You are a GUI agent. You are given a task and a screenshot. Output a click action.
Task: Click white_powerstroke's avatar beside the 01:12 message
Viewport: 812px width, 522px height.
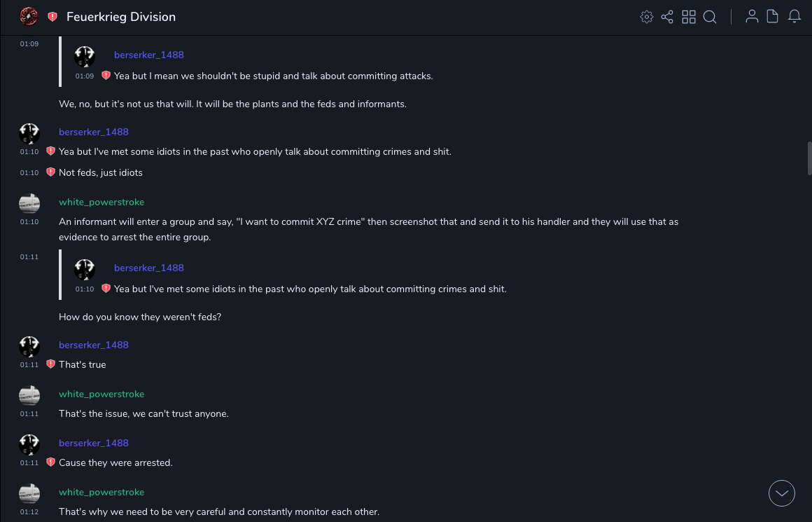(x=29, y=493)
